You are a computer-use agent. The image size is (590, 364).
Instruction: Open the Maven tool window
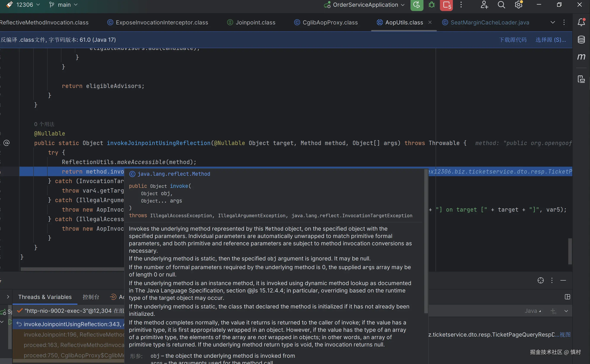pos(581,57)
